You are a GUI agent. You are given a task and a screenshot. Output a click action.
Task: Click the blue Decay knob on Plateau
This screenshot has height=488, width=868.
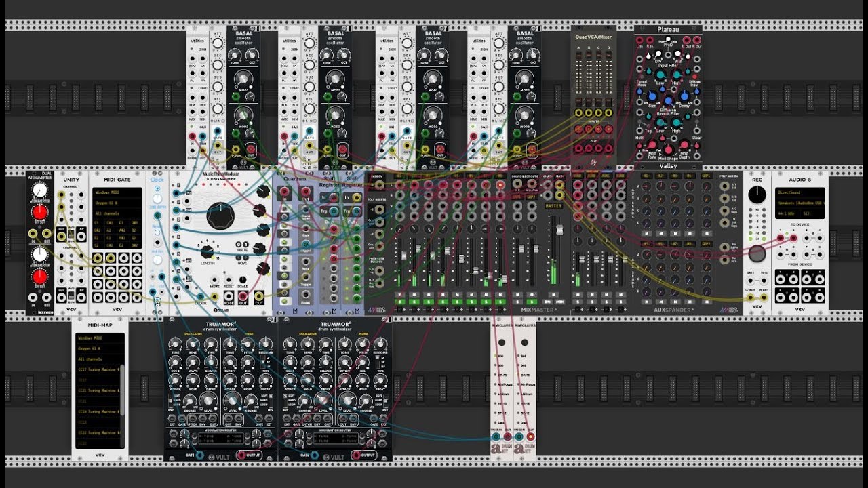684,96
